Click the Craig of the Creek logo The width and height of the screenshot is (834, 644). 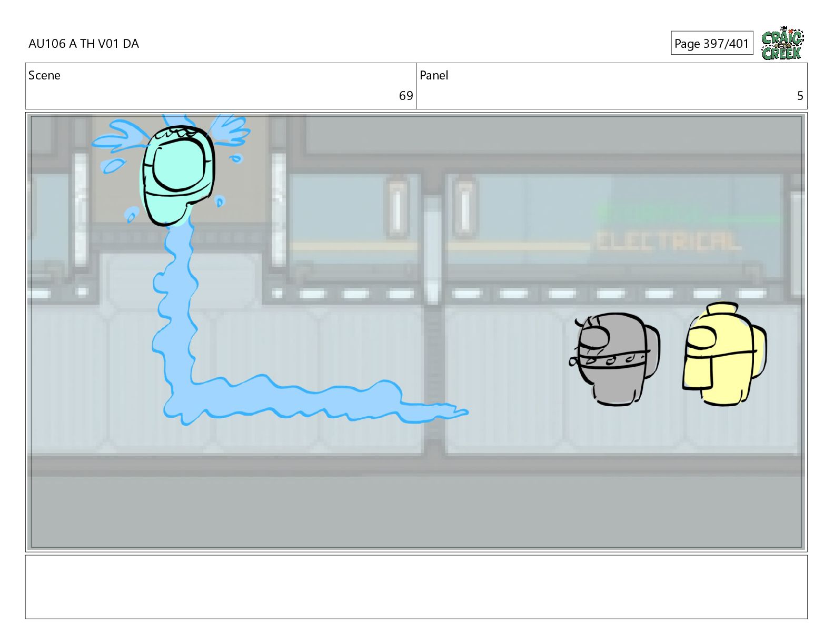[x=782, y=43]
